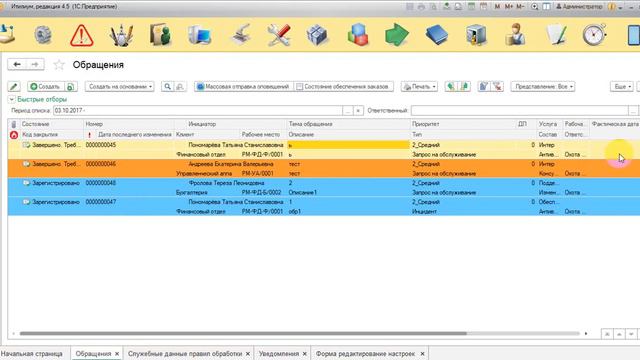
Task: Sort by the Инициатор column header
Action: coord(202,124)
